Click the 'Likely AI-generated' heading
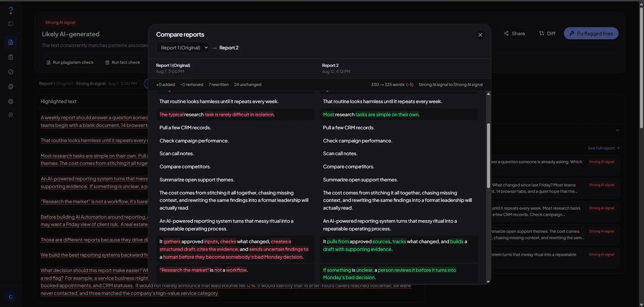 (70, 34)
